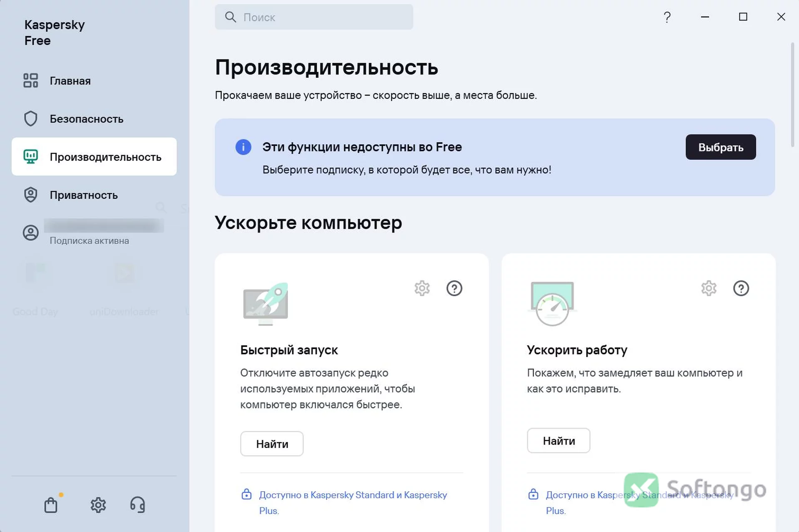
Task: Go to Приватность menu item
Action: coord(94,195)
